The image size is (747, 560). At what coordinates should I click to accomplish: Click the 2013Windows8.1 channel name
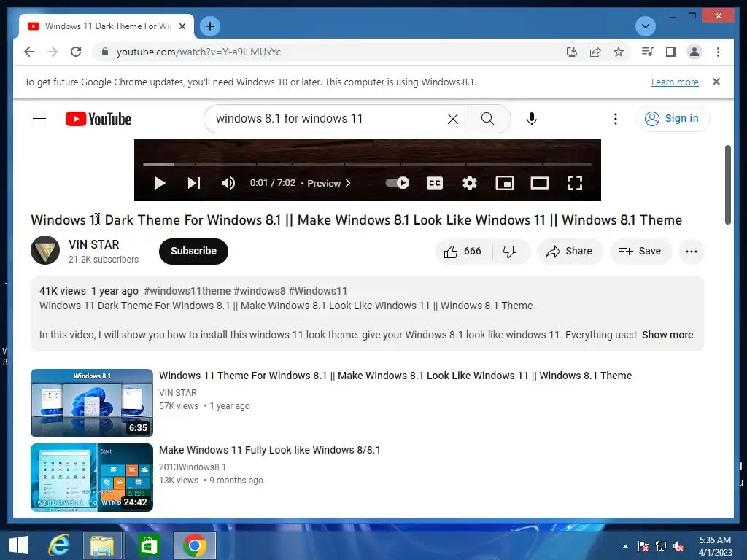coord(193,467)
